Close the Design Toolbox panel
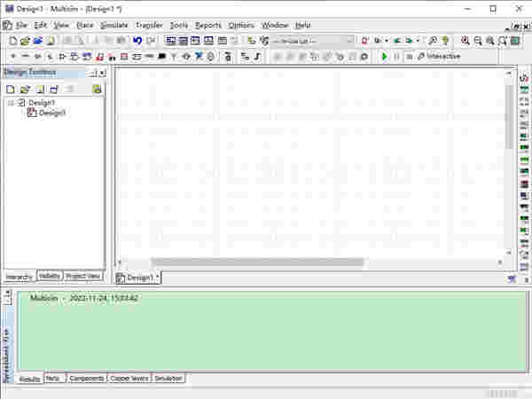 pyautogui.click(x=102, y=72)
